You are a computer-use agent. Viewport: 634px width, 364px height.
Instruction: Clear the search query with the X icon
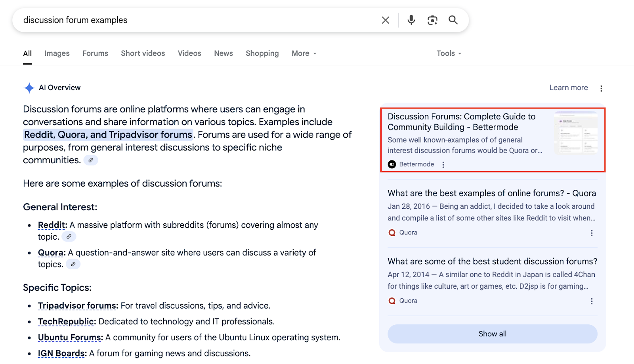pos(385,20)
